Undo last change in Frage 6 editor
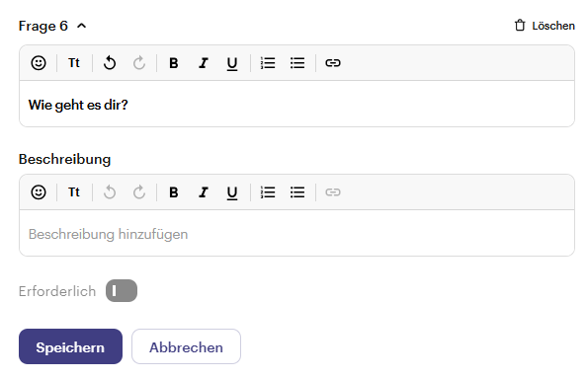The height and width of the screenshot is (379, 588). point(110,63)
